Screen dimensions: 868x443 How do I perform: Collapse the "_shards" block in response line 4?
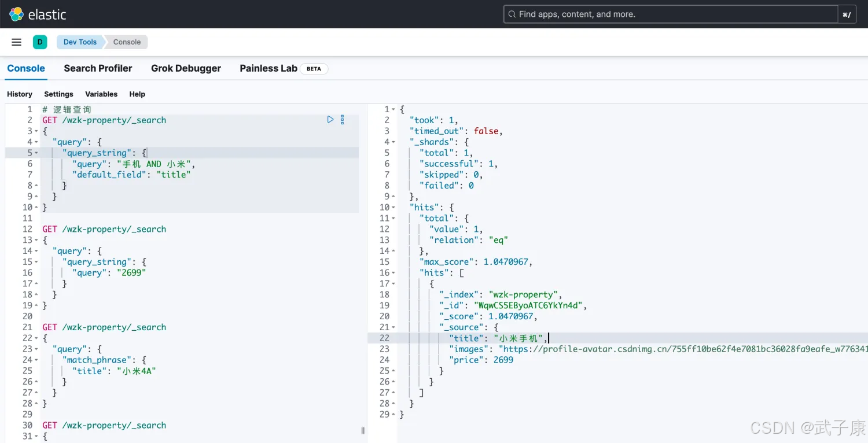(x=394, y=142)
